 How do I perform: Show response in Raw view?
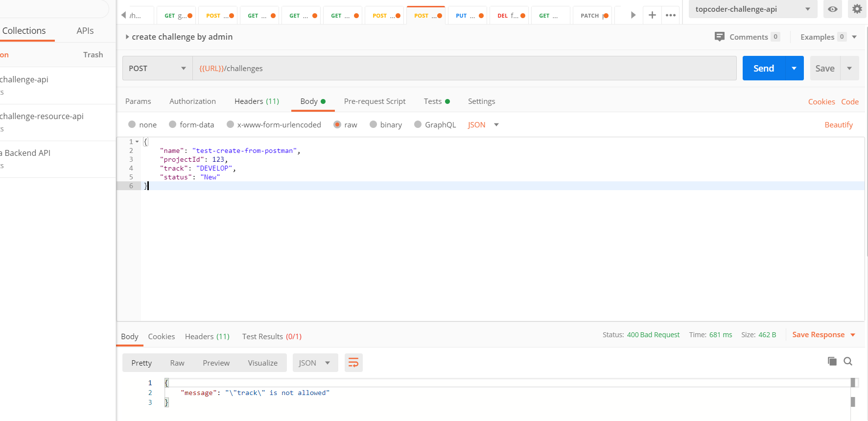177,363
